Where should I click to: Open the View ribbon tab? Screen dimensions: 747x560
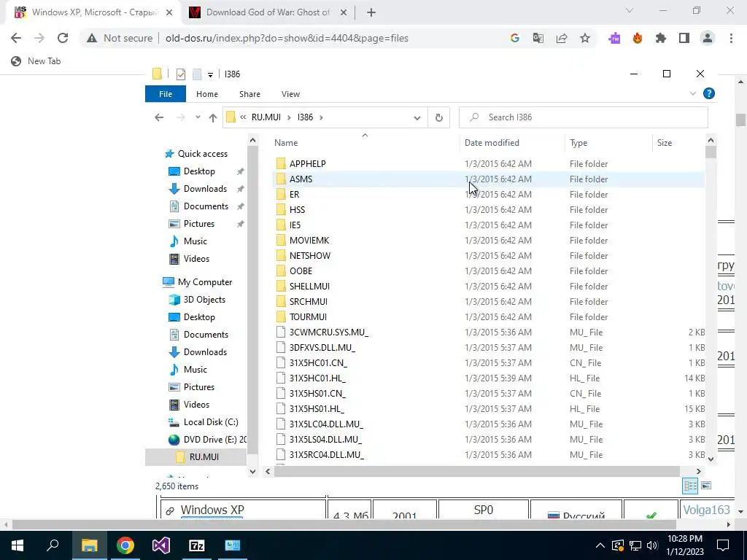[290, 94]
